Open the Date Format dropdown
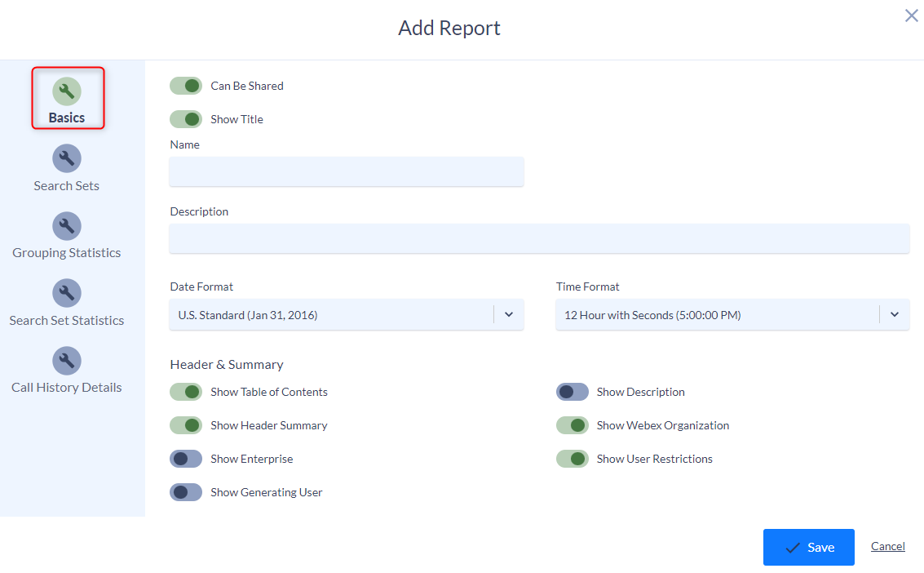 346,314
